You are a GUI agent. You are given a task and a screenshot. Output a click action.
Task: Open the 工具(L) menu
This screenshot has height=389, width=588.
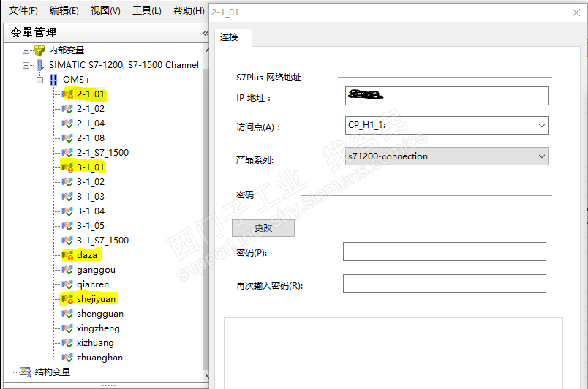click(146, 10)
